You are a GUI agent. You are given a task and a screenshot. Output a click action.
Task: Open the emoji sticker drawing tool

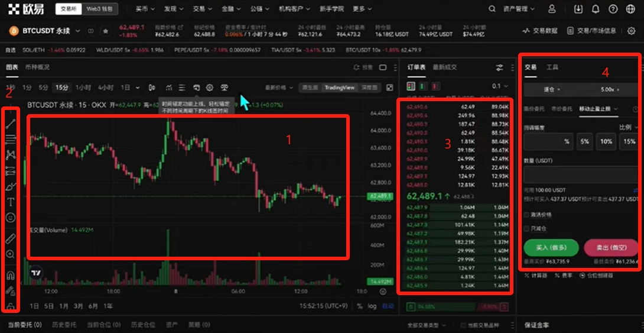11,218
